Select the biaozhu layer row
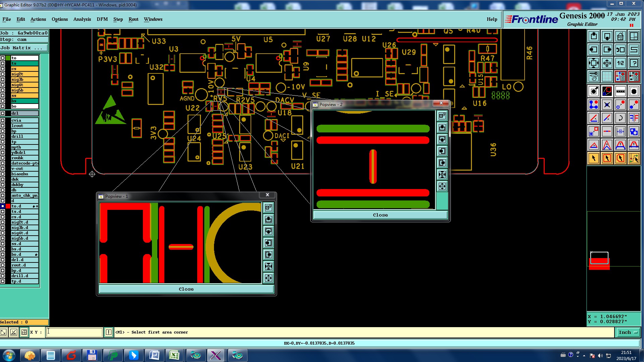Image resolution: width=644 pixels, height=362 pixels. [24, 174]
